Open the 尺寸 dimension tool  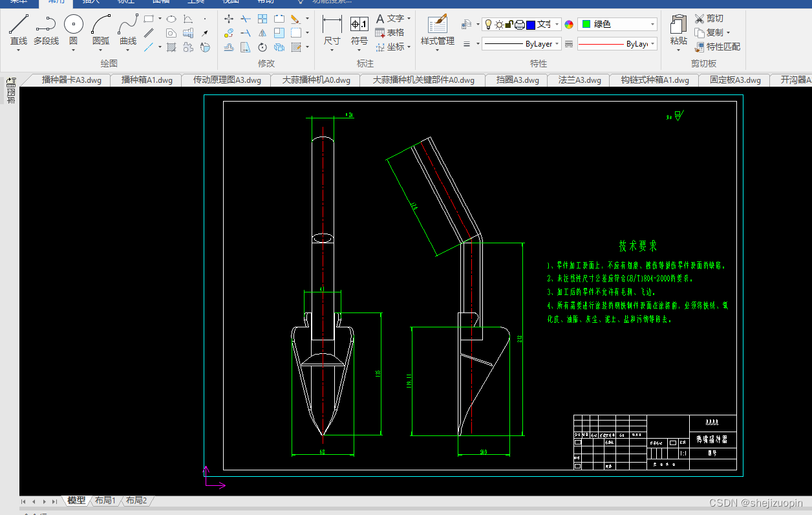pos(332,30)
